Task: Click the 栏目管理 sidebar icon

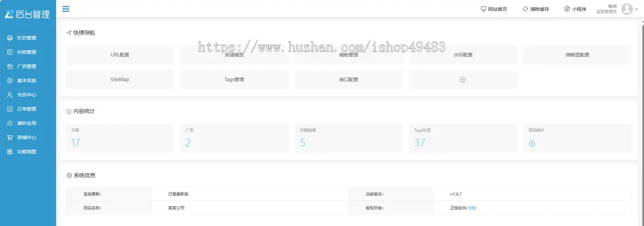Action: [10, 38]
